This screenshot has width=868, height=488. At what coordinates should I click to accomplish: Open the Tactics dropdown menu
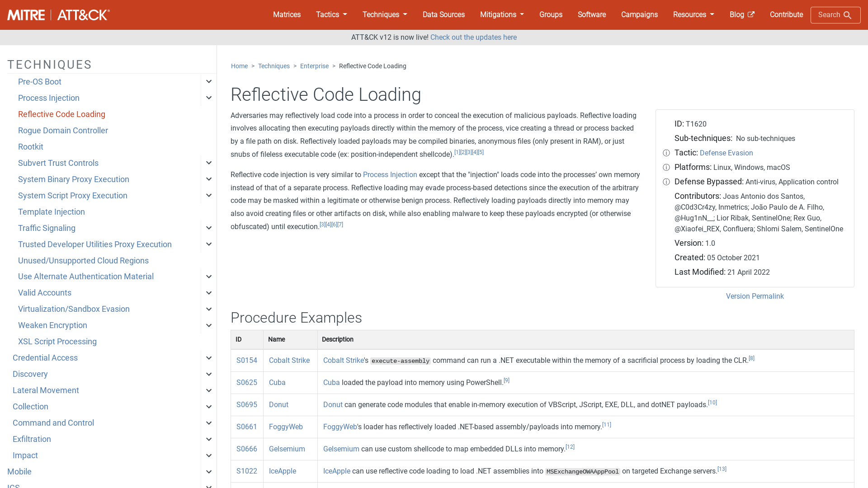pyautogui.click(x=331, y=14)
